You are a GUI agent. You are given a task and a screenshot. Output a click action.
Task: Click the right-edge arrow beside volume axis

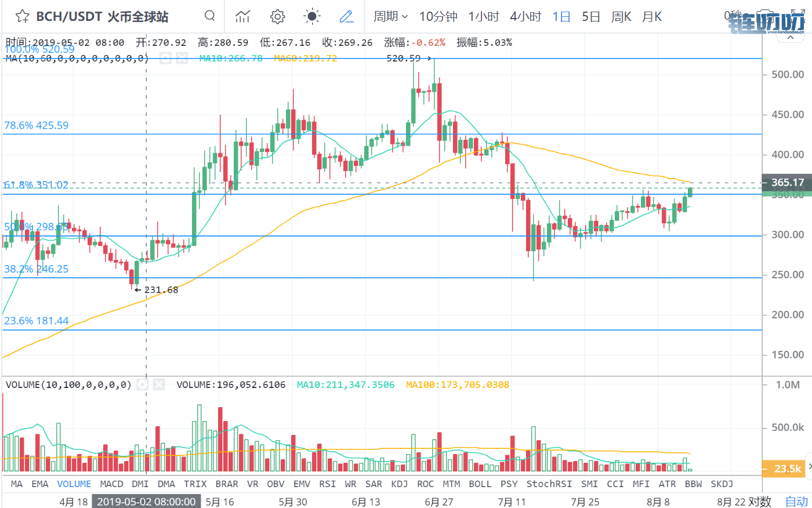(x=809, y=467)
